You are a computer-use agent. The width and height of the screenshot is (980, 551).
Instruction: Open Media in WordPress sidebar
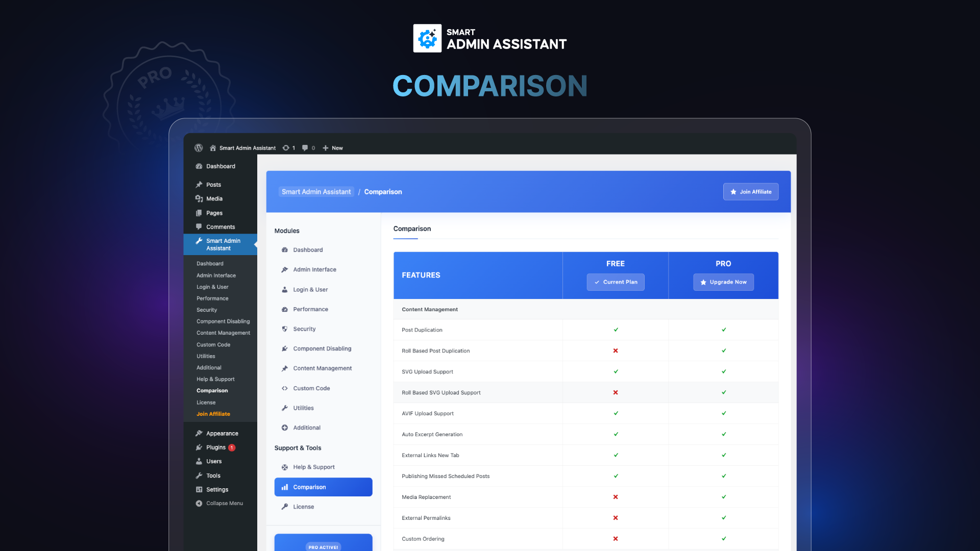tap(214, 199)
